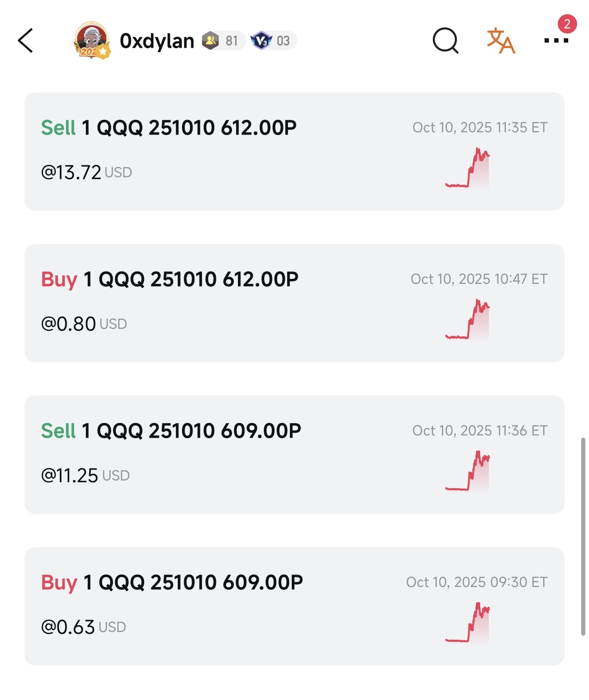Tap the red notification badge showing 2

point(567,24)
